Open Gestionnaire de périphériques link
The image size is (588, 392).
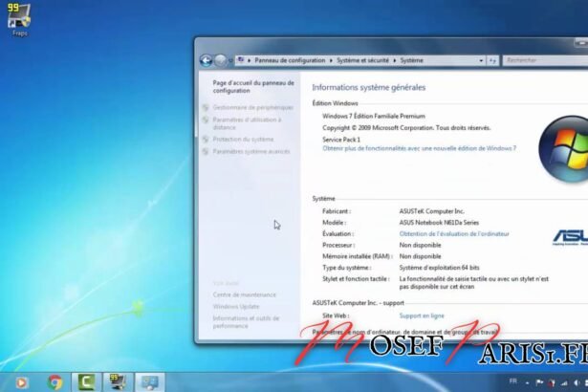[x=253, y=107]
